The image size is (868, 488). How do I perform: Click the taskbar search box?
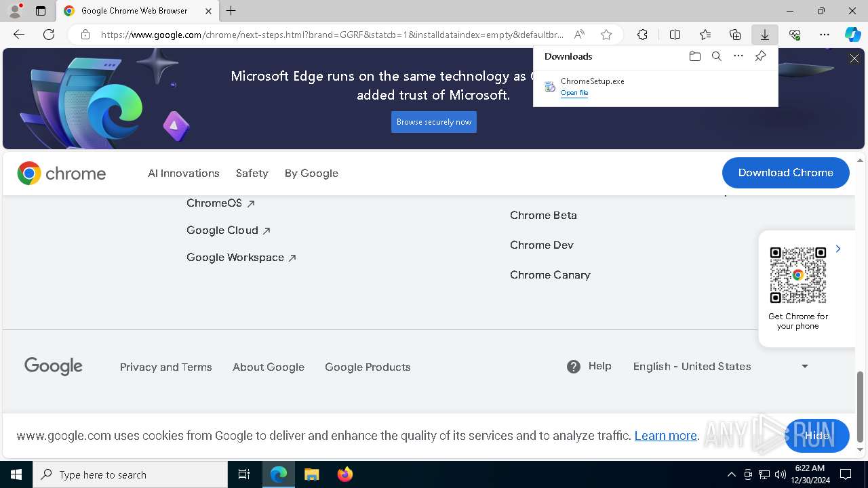[x=130, y=474]
